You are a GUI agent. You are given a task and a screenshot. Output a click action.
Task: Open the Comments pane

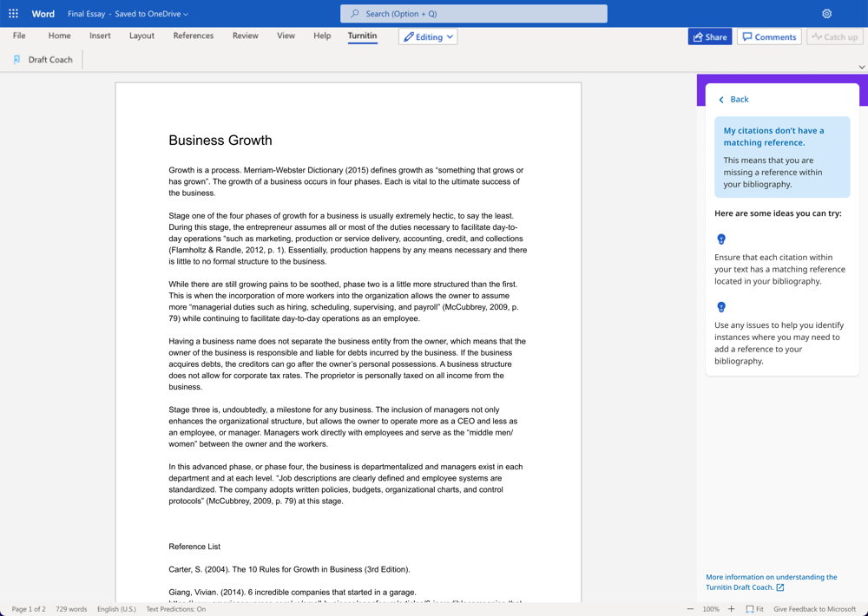(x=768, y=36)
